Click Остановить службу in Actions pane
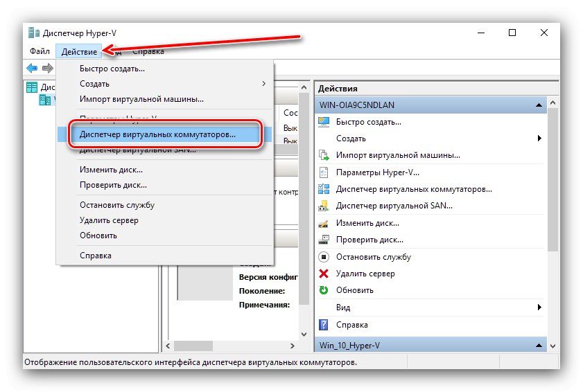Viewport: 583px width, 392px height. [x=374, y=257]
